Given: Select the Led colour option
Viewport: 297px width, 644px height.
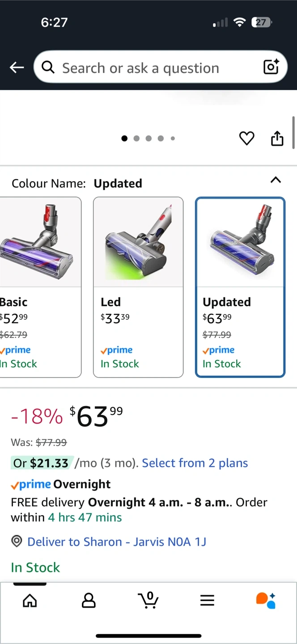Looking at the screenshot, I should coord(138,287).
